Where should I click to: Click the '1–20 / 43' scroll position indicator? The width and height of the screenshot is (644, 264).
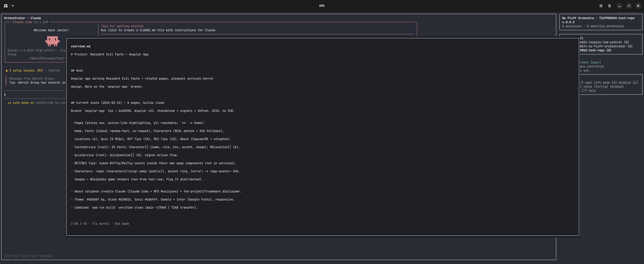pos(79,224)
